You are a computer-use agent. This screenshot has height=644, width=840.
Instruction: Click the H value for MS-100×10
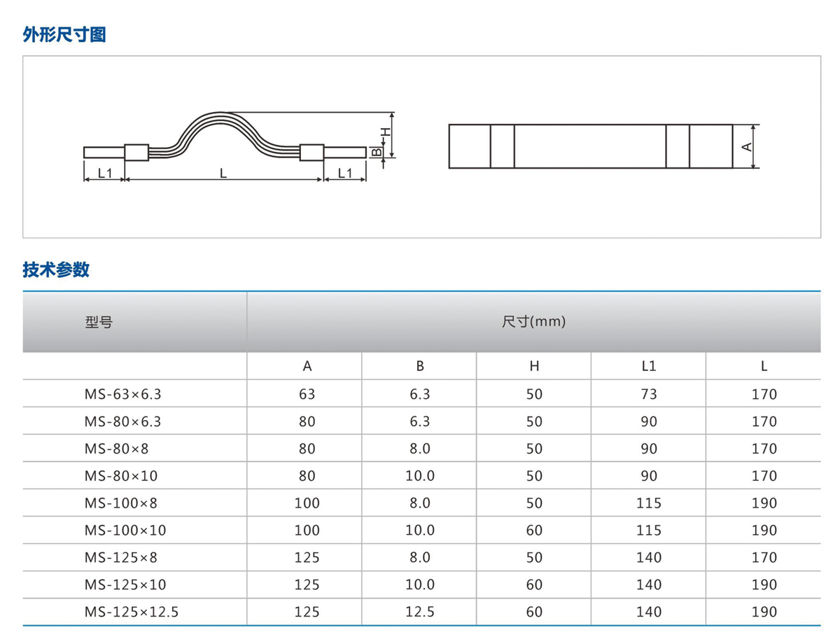(534, 531)
